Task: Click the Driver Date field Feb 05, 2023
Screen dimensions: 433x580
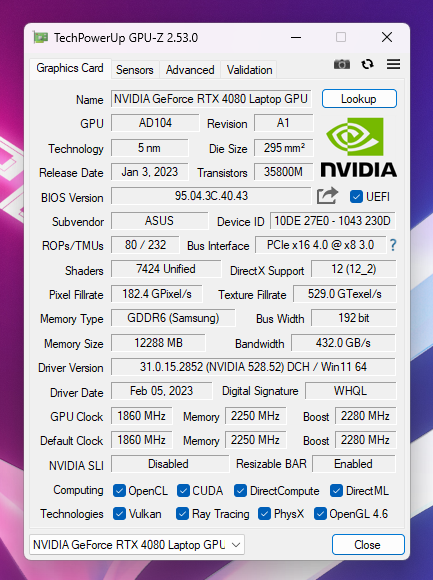Action: click(162, 391)
